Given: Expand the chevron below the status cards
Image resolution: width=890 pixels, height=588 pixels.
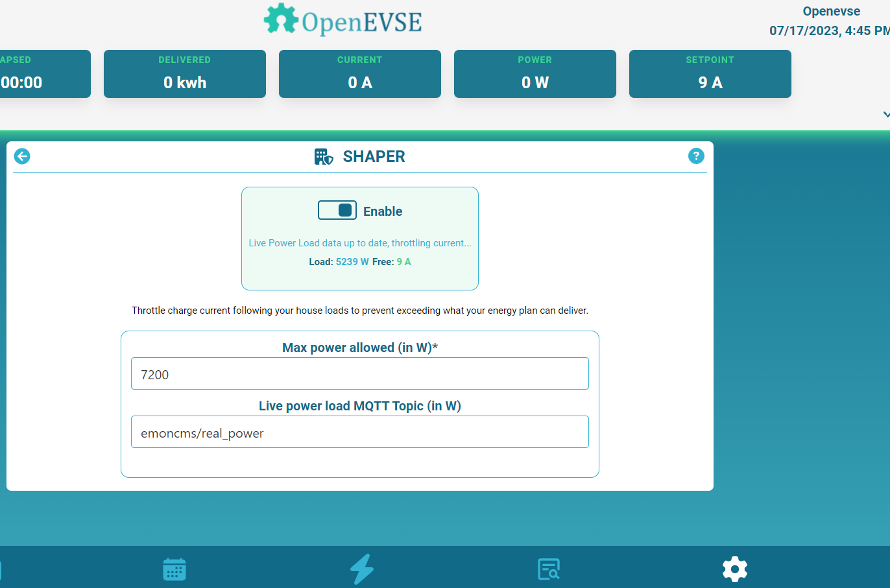Looking at the screenshot, I should [886, 115].
